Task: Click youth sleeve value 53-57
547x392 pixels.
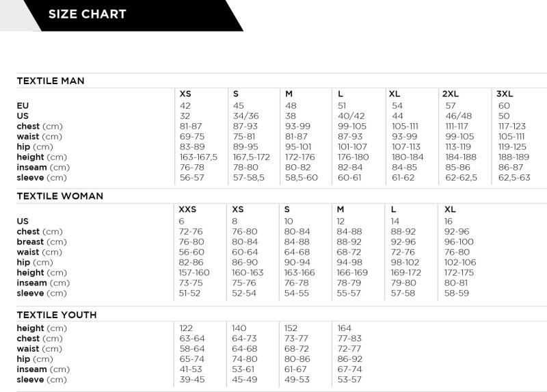Action: (349, 380)
